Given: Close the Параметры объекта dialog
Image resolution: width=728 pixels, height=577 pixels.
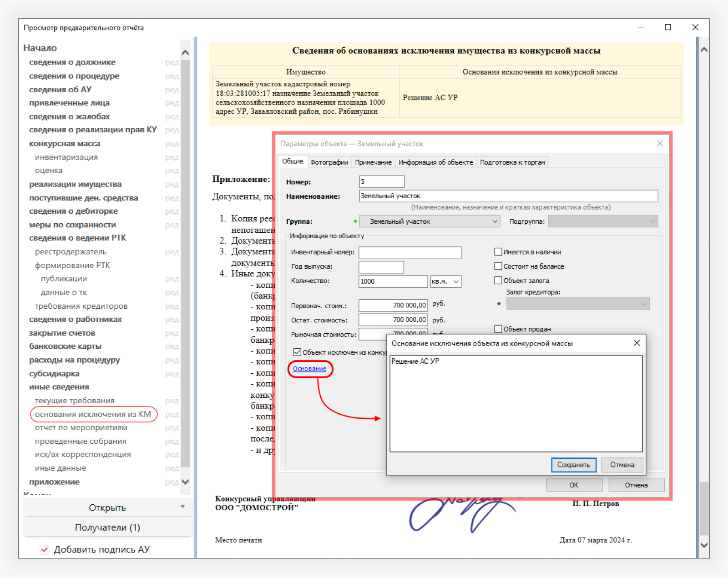Looking at the screenshot, I should (x=660, y=144).
